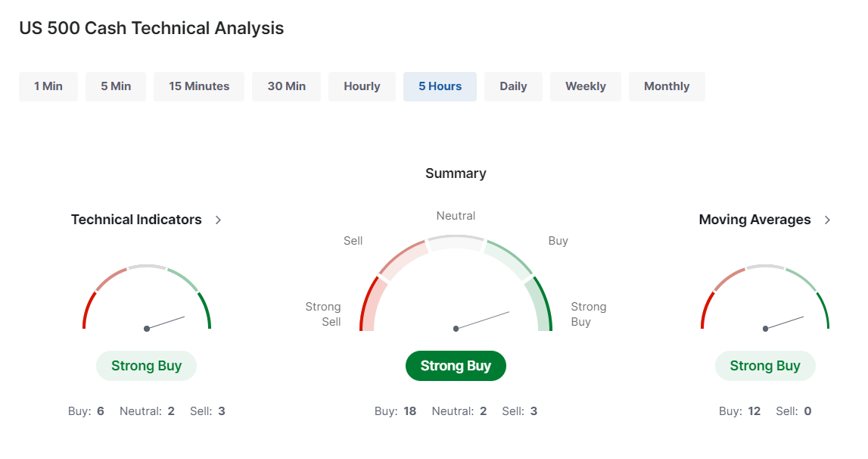Switch to Weekly timeframe
Image resolution: width=868 pixels, height=459 pixels.
pos(586,86)
